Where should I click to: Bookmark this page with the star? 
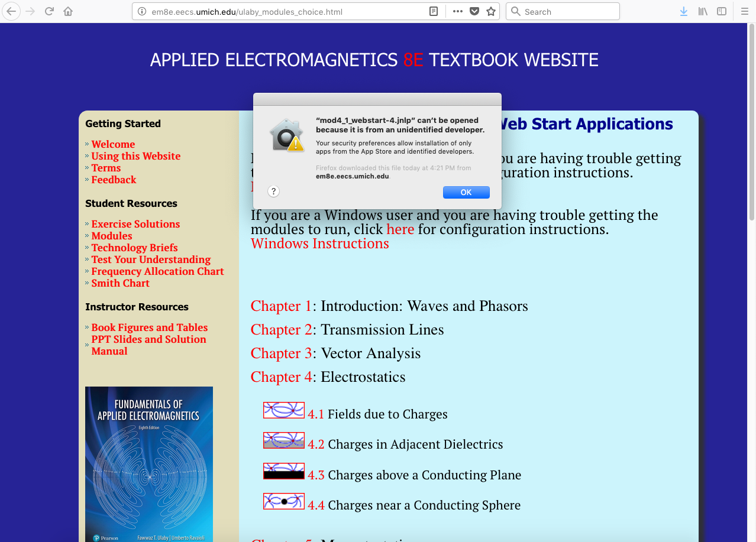(x=491, y=11)
